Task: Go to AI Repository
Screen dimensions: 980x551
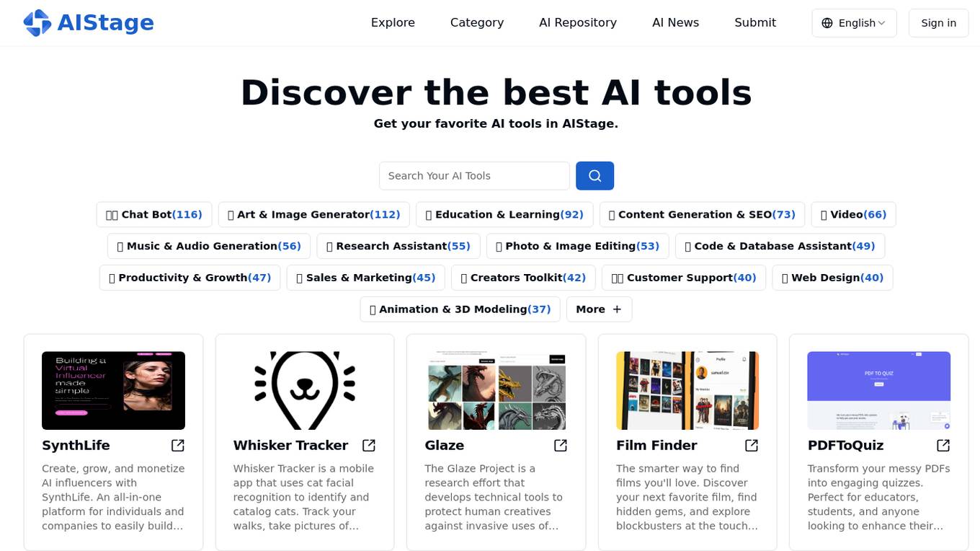Action: 578,23
